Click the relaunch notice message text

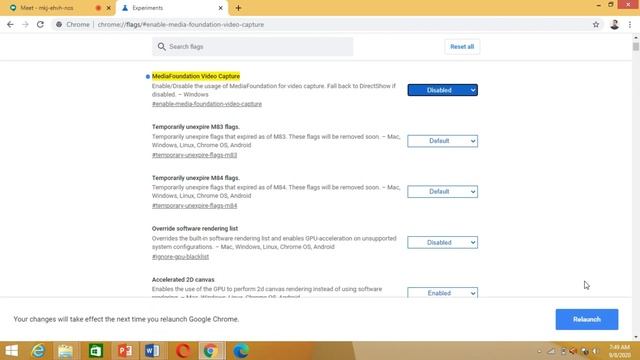point(126,319)
